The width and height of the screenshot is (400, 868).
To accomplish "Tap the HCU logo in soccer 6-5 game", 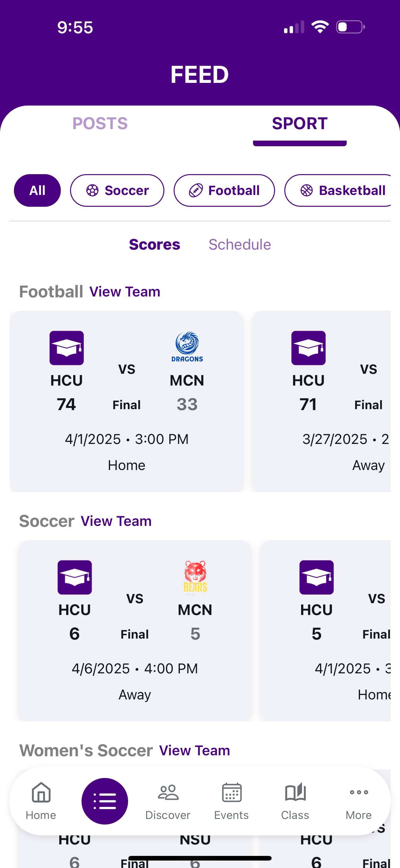I will coord(75,577).
